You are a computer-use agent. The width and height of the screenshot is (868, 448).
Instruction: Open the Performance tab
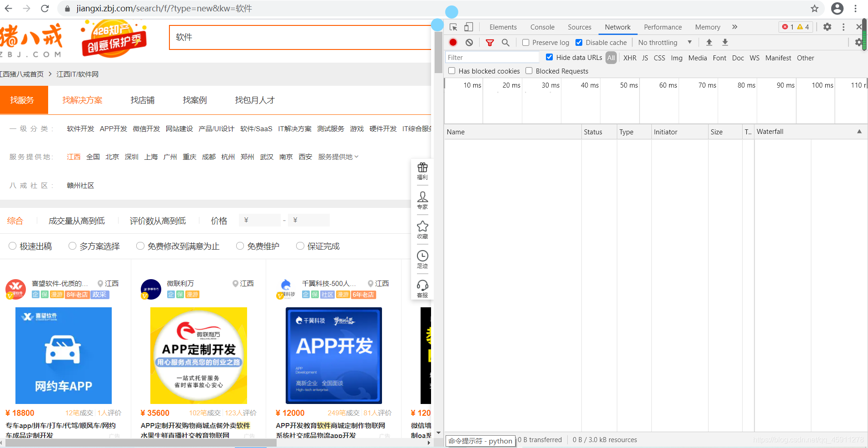[663, 27]
